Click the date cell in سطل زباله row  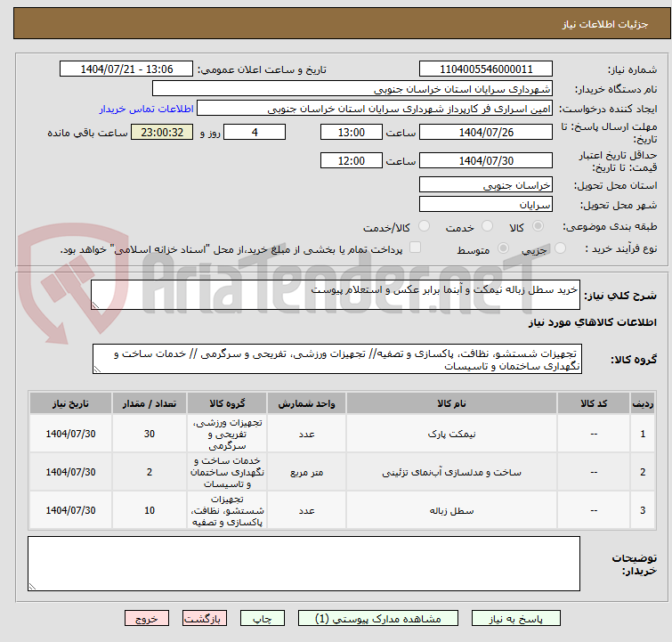70,510
